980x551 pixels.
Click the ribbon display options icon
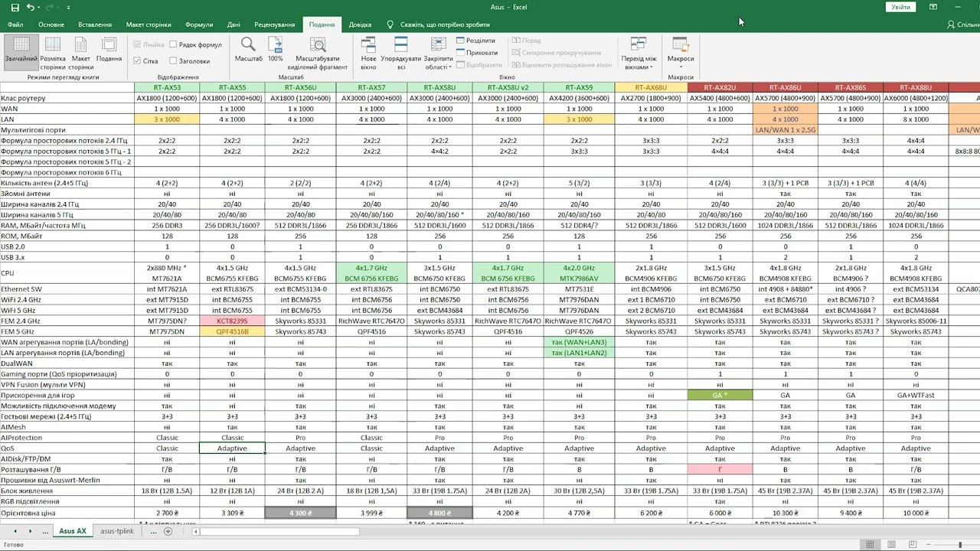(933, 7)
